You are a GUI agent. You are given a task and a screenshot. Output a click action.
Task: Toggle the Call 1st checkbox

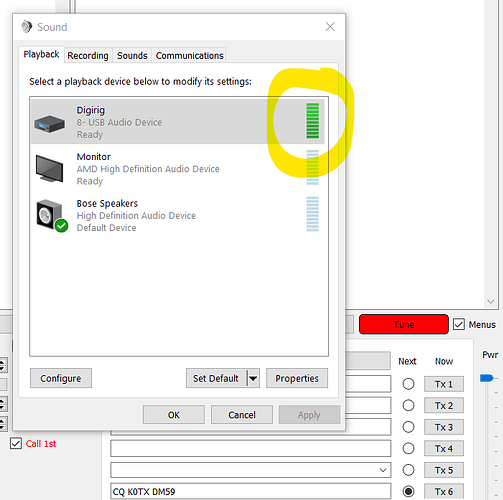click(x=16, y=444)
